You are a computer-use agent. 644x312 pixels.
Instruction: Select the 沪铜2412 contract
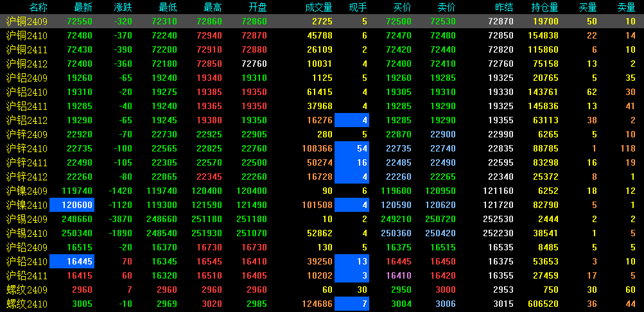click(x=27, y=64)
